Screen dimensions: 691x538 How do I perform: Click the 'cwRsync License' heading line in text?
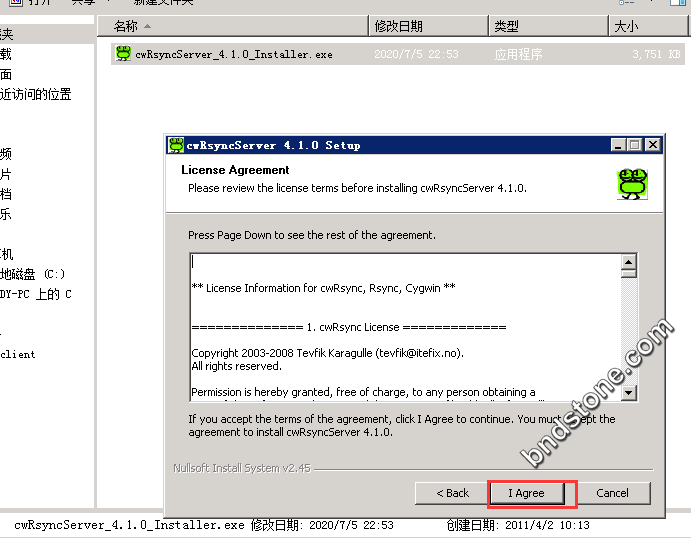pyautogui.click(x=349, y=327)
